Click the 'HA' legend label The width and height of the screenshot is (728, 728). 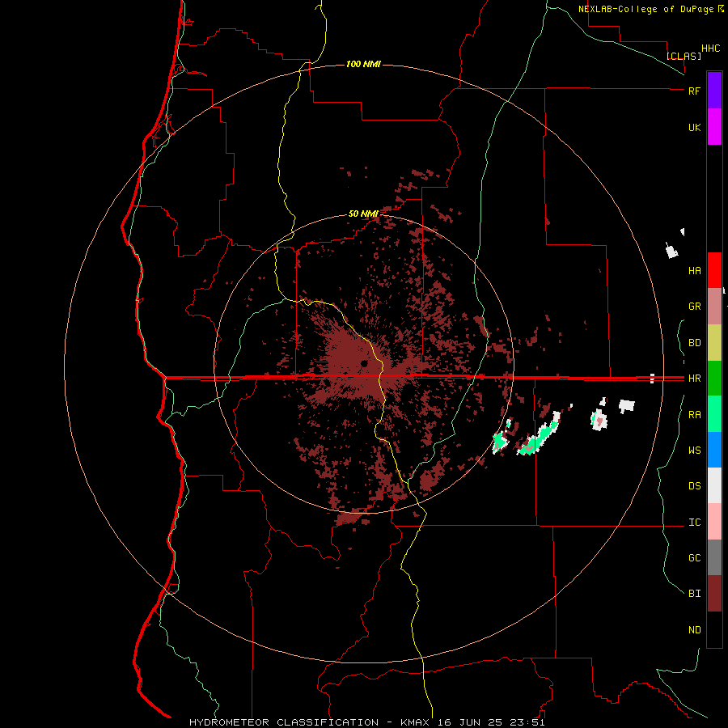[694, 270]
